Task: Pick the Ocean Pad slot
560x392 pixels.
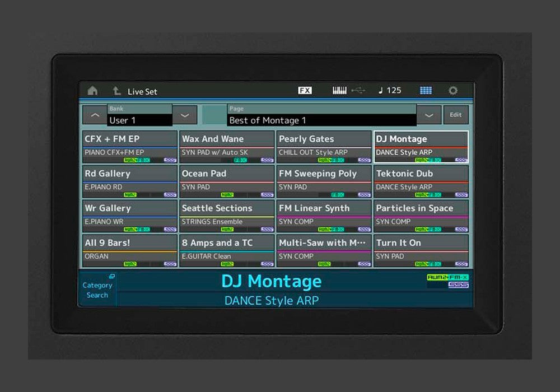Action: 227,181
